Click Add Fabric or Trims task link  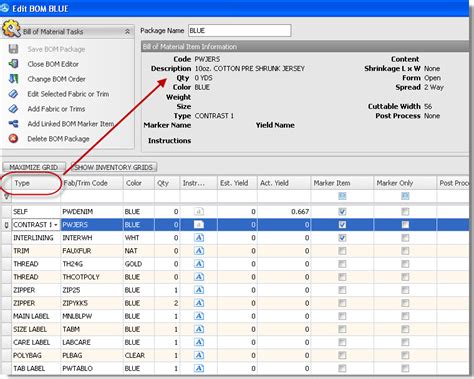point(56,109)
